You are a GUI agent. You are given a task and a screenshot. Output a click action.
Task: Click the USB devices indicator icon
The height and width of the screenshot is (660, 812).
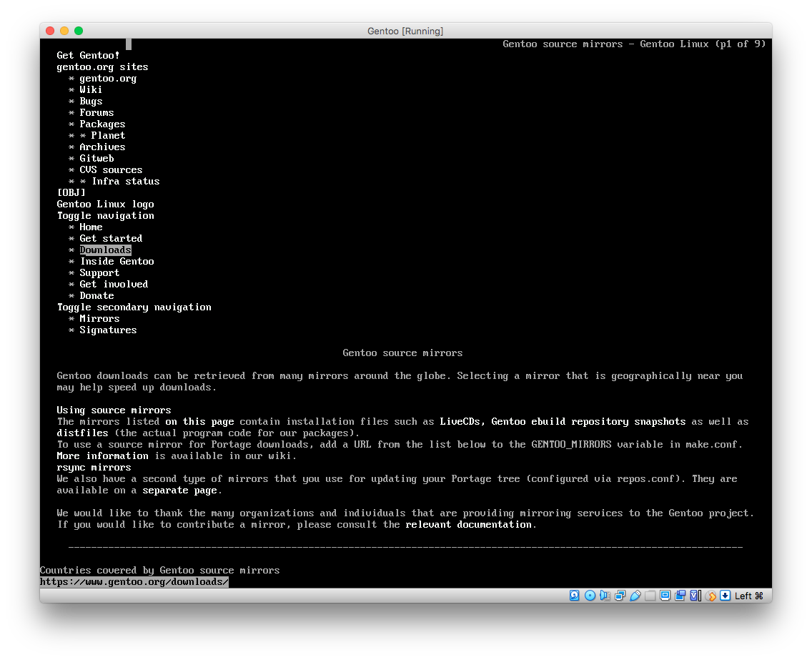click(635, 596)
